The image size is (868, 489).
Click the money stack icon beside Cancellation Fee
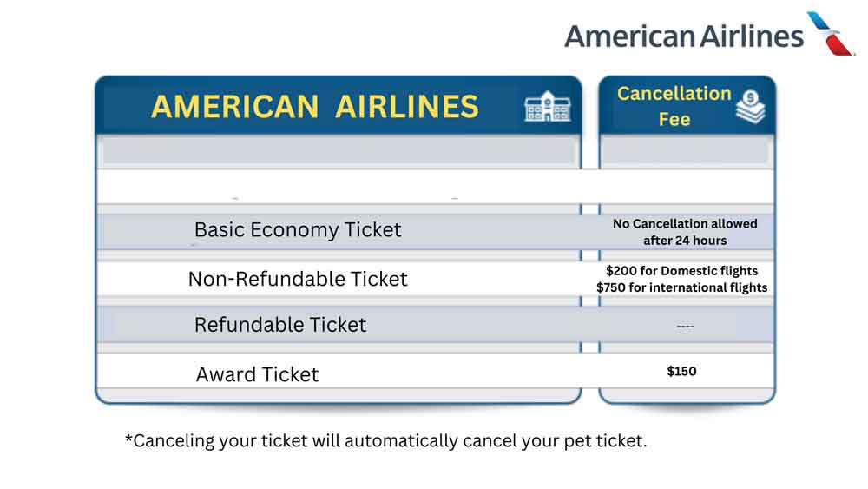(750, 106)
